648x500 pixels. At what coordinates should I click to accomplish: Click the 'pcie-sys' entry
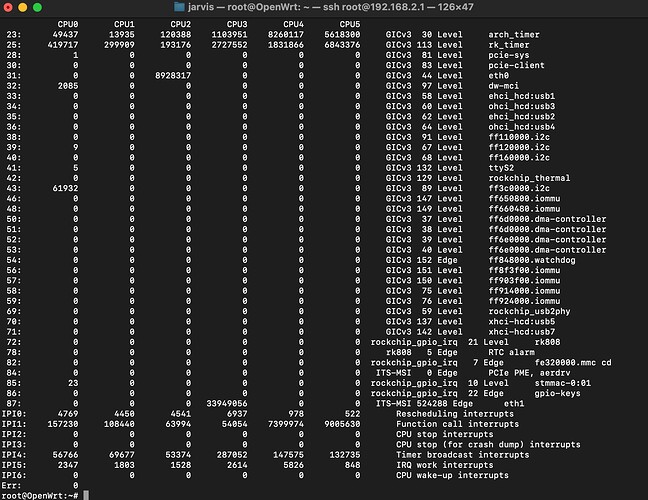[509, 55]
